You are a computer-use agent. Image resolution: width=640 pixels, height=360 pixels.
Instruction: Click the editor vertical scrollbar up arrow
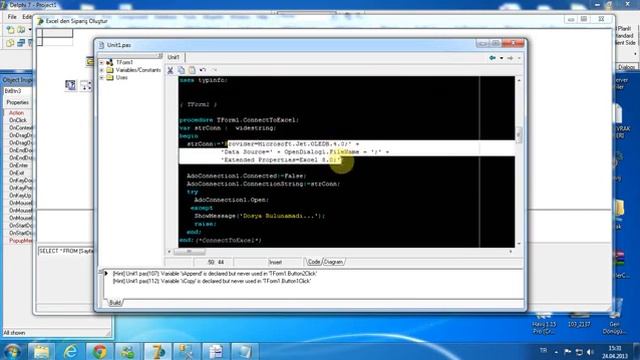point(519,80)
